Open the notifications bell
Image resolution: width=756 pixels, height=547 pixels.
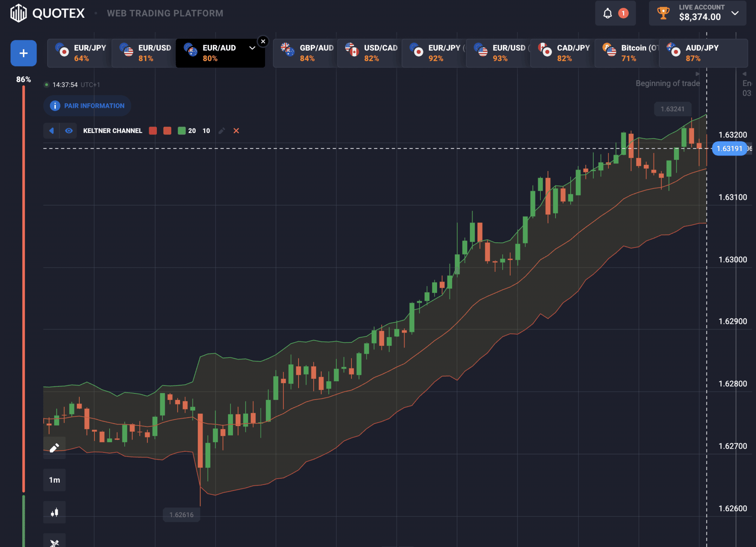coord(607,13)
